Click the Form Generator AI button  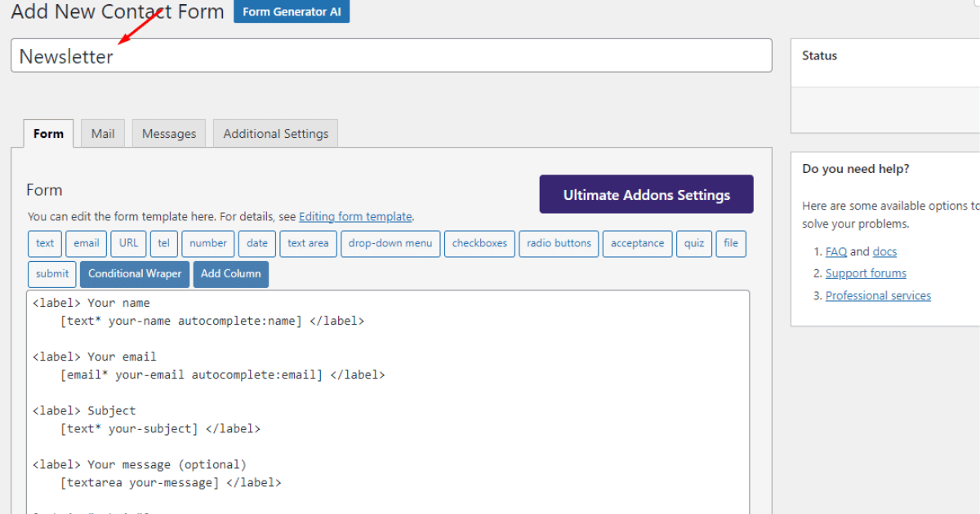292,12
